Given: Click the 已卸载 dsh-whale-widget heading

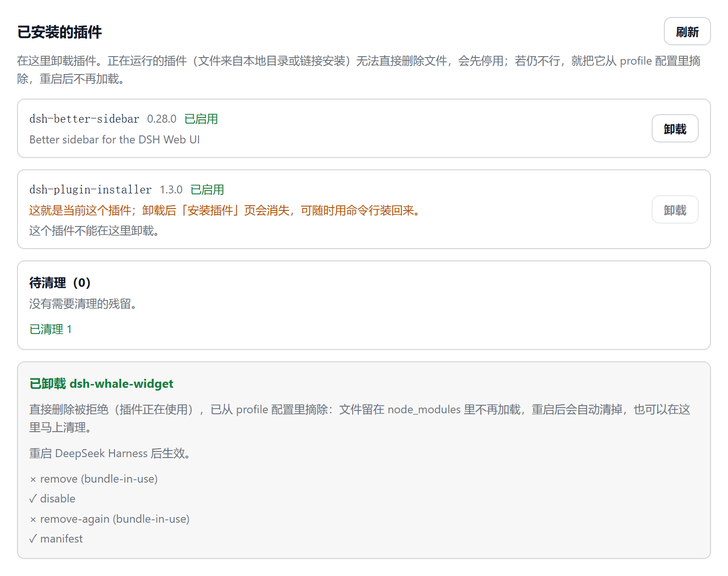Looking at the screenshot, I should 101,384.
